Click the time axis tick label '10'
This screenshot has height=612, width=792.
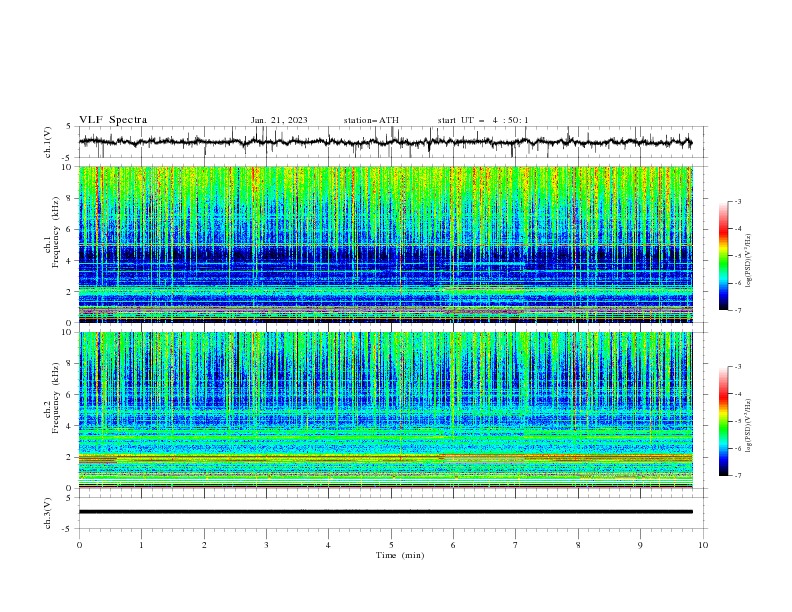[x=703, y=545]
